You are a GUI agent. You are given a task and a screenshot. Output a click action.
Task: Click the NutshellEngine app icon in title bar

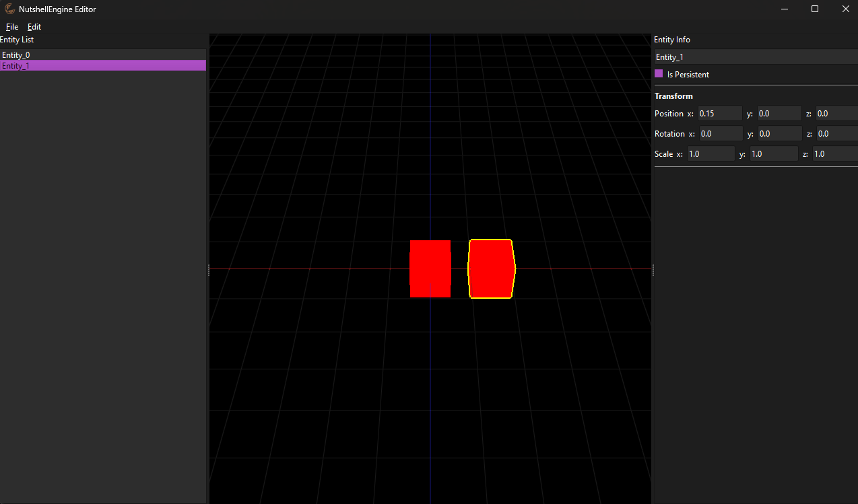[9, 9]
